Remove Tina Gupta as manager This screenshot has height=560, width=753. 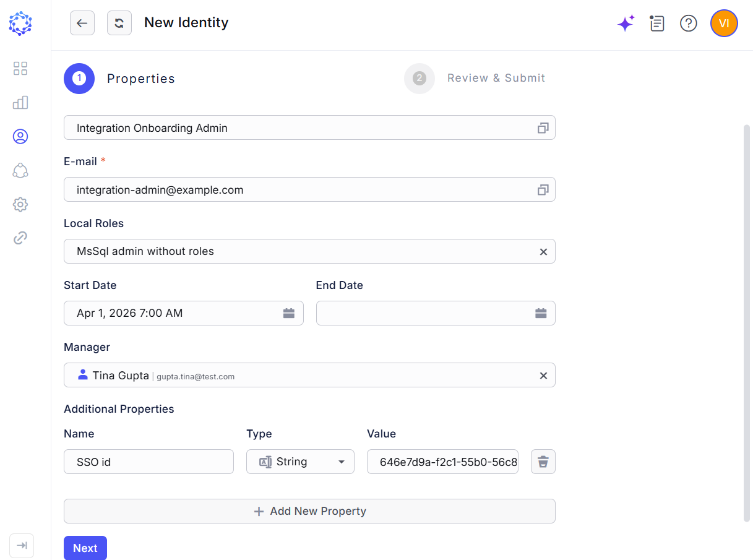tap(543, 376)
